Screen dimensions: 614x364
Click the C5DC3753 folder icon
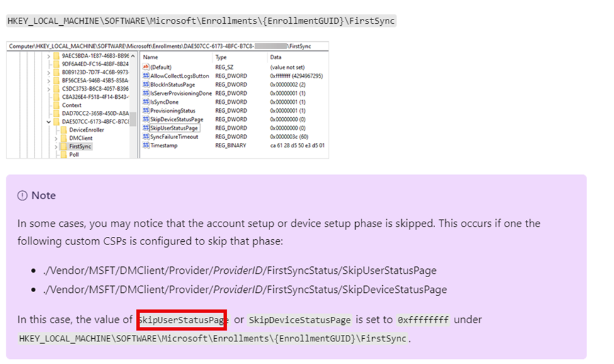coord(57,88)
